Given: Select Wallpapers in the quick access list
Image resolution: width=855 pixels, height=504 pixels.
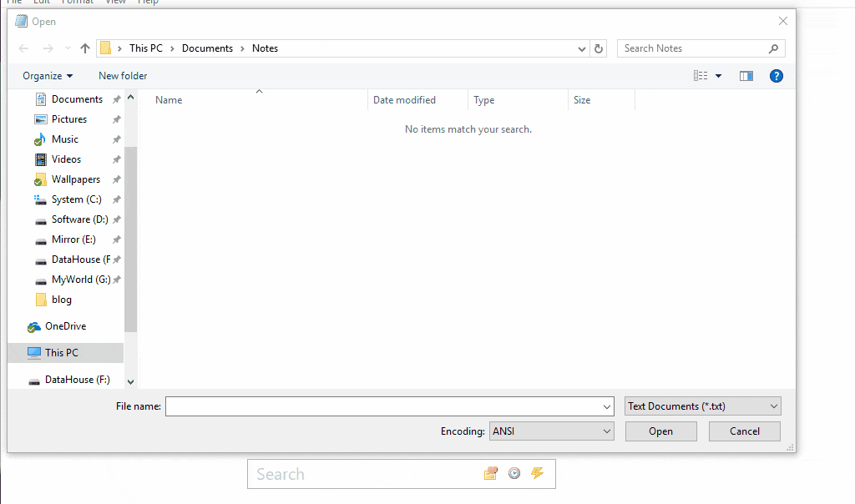Looking at the screenshot, I should [75, 179].
